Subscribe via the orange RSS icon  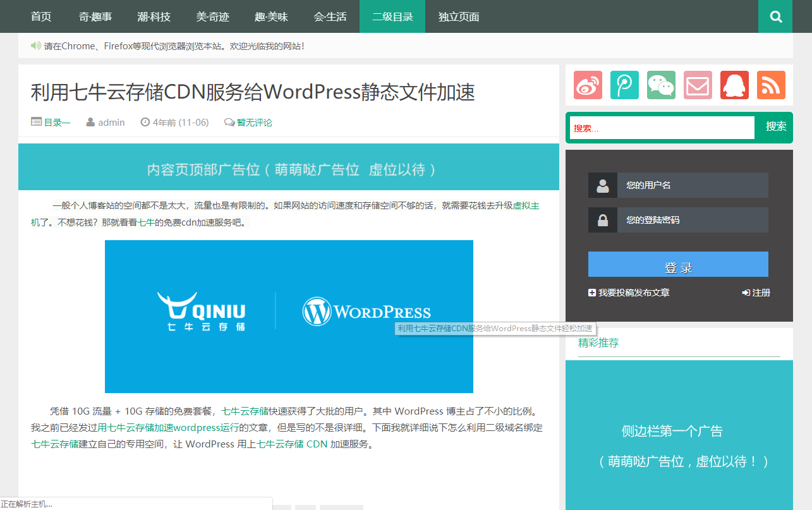tap(771, 85)
